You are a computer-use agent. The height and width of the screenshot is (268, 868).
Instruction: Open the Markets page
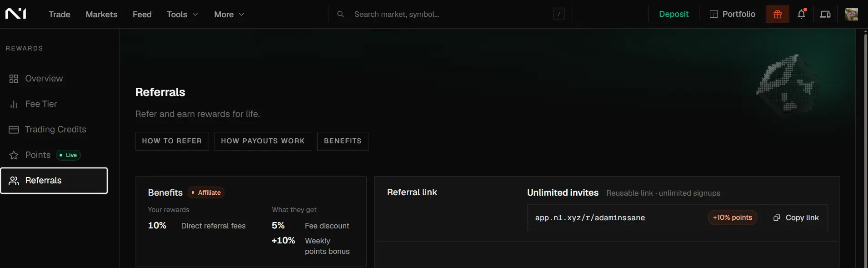click(101, 14)
